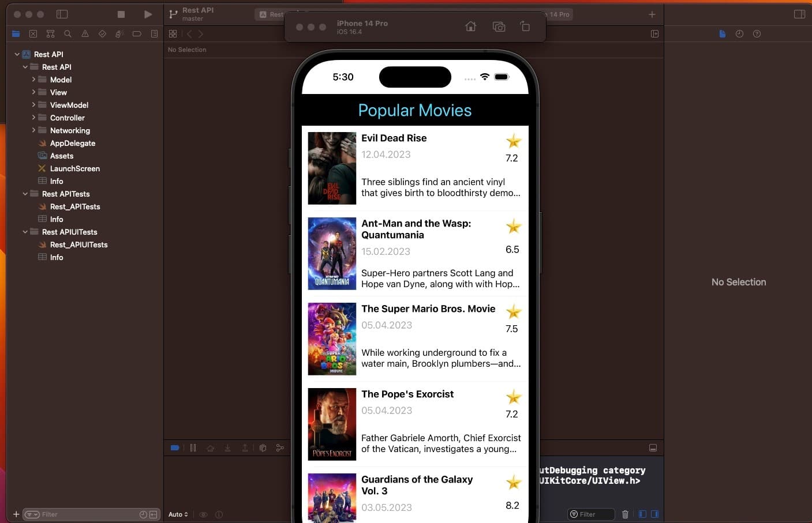Toggle source-control status filter icon
Viewport: 812px width, 523px height.
click(x=154, y=514)
